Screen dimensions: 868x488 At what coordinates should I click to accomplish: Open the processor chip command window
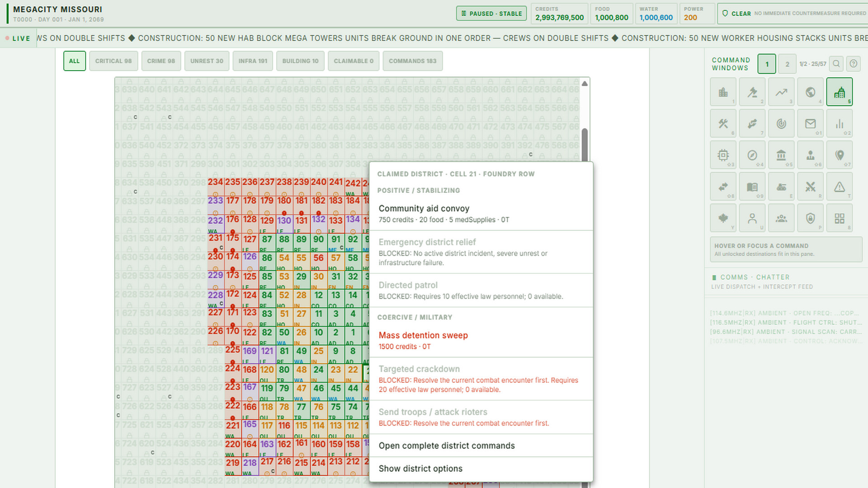click(723, 155)
